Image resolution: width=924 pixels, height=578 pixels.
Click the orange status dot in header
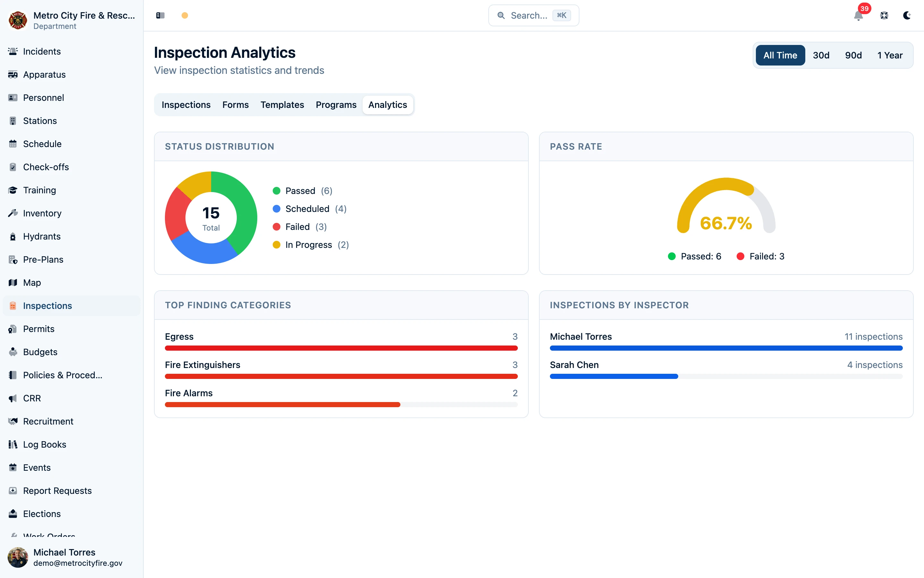pos(184,15)
